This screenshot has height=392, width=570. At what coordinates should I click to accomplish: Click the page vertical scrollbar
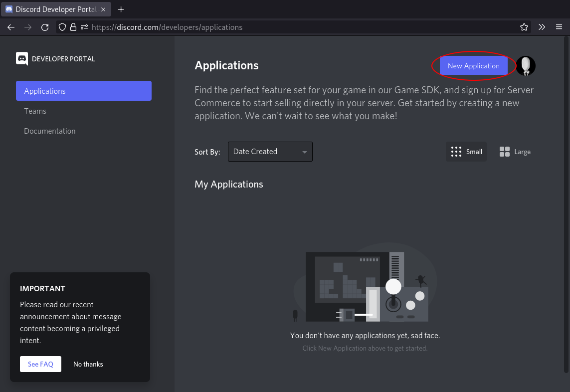point(566,204)
